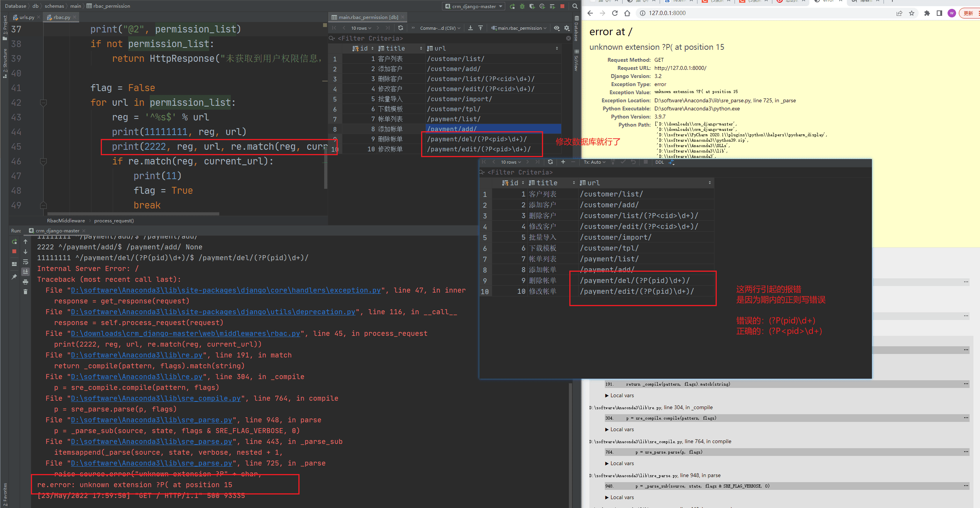This screenshot has width=980, height=508.
Task: Restore layout icon in Run panel
Action: (x=14, y=264)
